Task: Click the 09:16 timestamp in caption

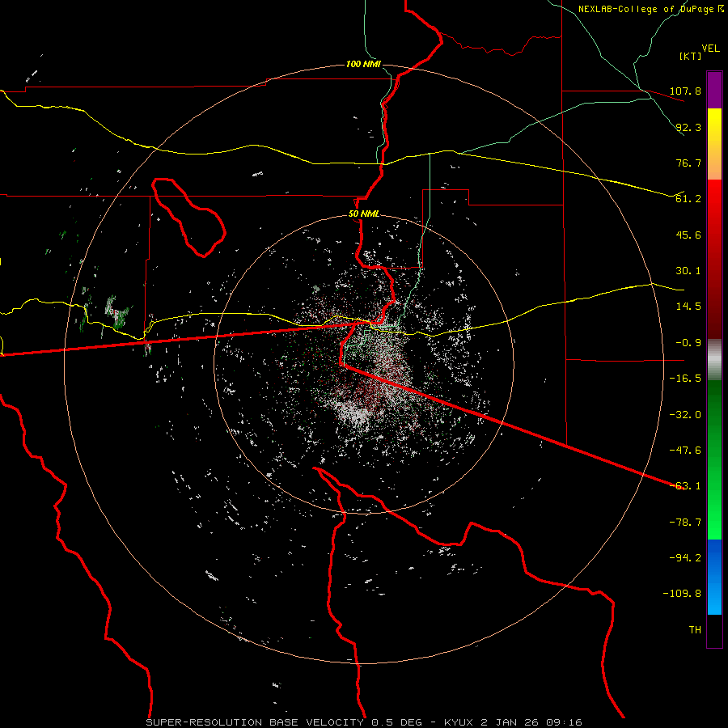Action: [x=565, y=722]
